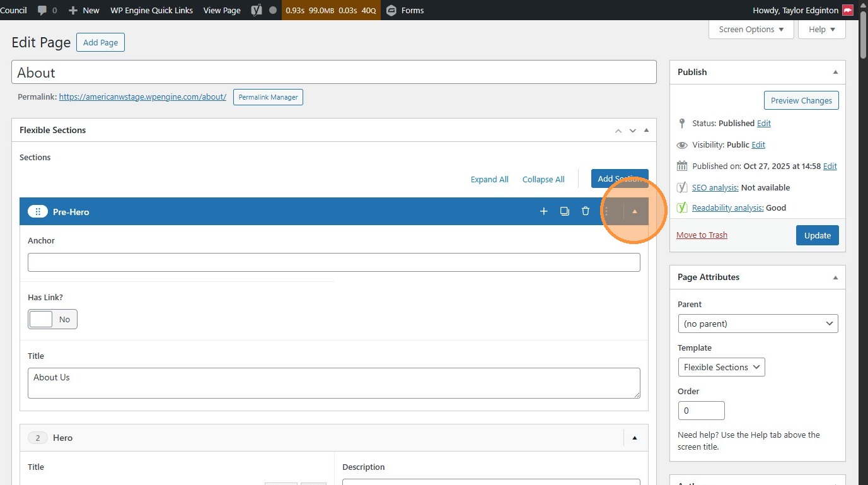Click the Add Section button
This screenshot has height=485, width=868.
tap(620, 178)
